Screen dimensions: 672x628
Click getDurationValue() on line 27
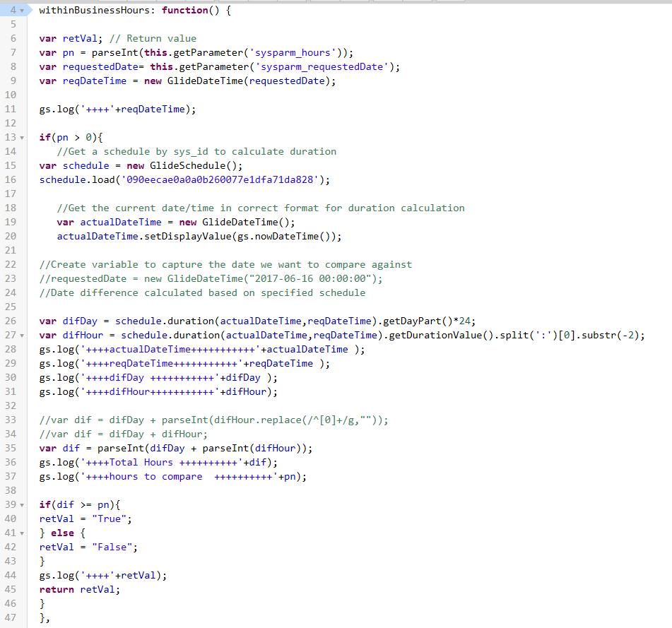[441, 336]
